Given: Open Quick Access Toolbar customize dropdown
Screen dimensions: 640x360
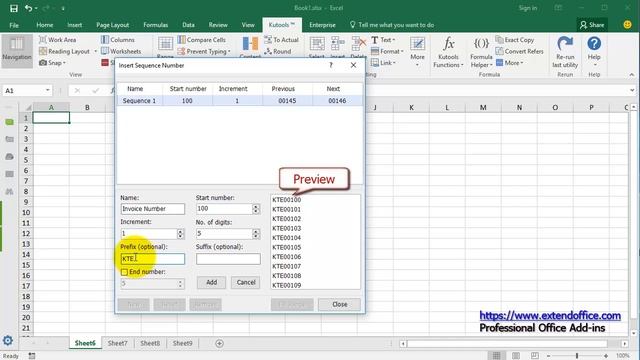Looking at the screenshot, I should 63,8.
